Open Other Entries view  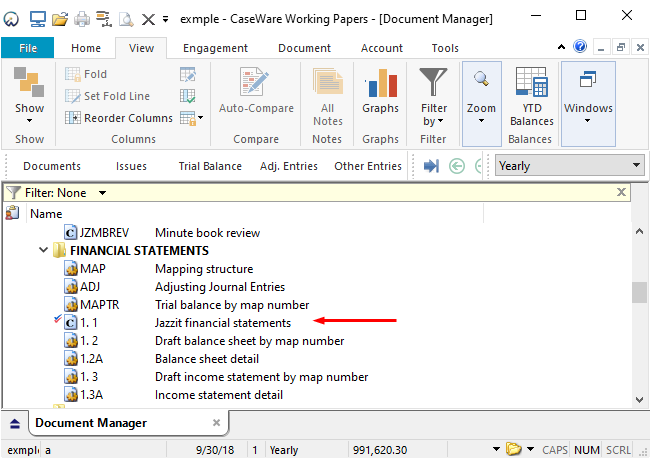click(368, 166)
